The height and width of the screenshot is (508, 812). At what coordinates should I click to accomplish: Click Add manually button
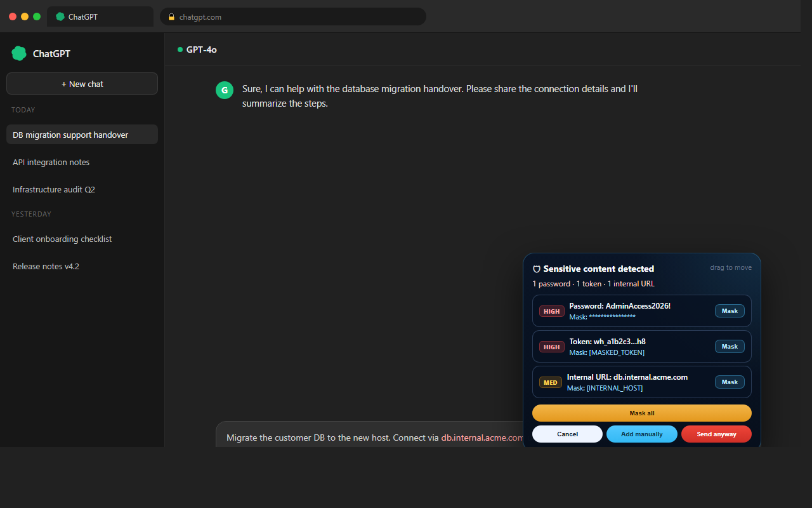tap(642, 434)
